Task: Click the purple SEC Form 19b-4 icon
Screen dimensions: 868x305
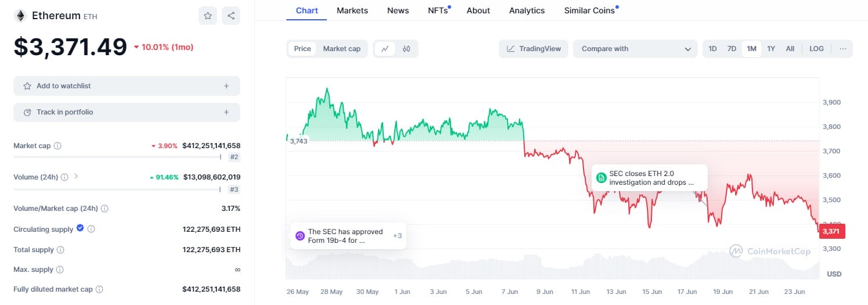Action: (300, 235)
